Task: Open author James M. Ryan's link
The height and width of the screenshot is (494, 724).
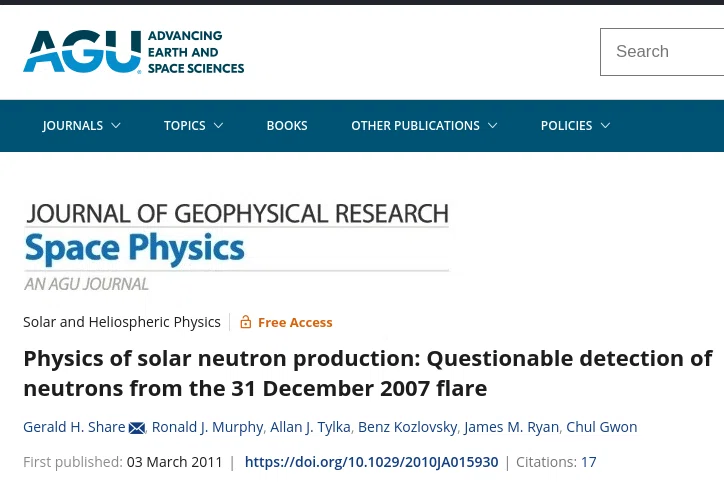Action: [x=512, y=427]
